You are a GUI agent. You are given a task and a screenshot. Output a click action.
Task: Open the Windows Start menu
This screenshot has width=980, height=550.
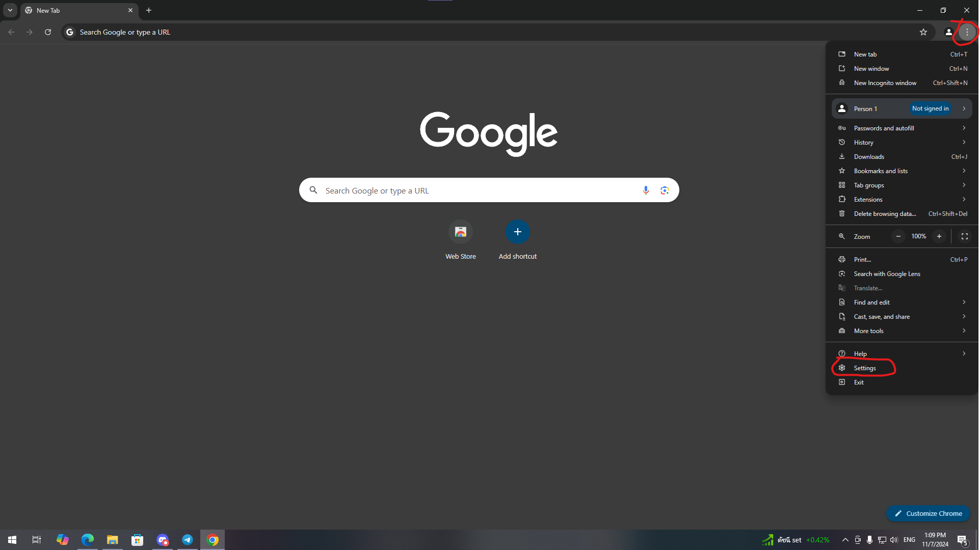pyautogui.click(x=12, y=540)
